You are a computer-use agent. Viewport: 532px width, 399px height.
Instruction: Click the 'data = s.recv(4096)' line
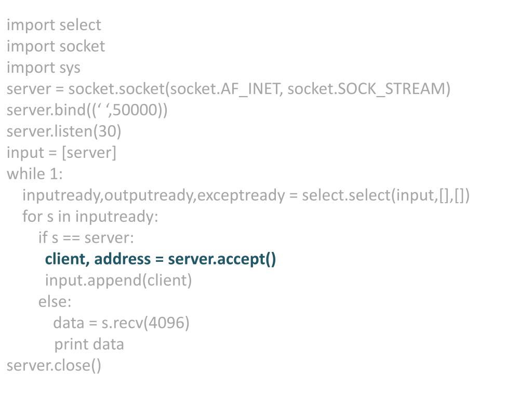click(121, 323)
